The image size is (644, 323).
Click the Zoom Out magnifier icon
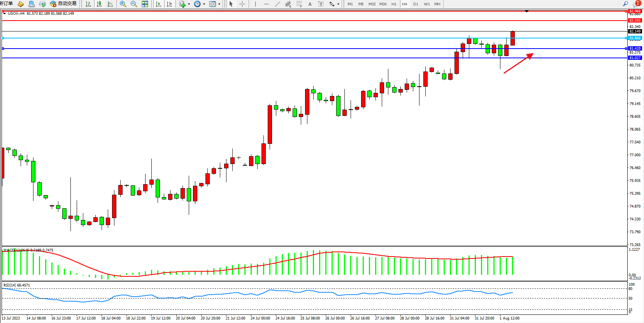(134, 4)
